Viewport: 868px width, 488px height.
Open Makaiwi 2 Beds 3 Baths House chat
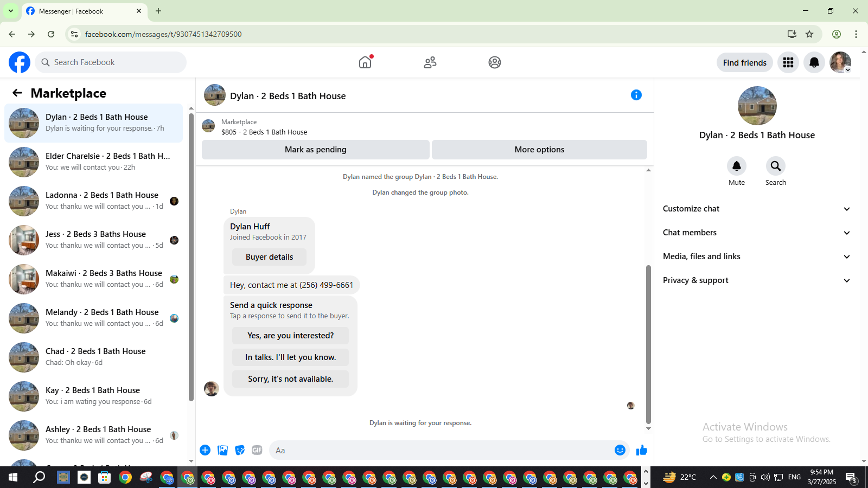tap(93, 279)
